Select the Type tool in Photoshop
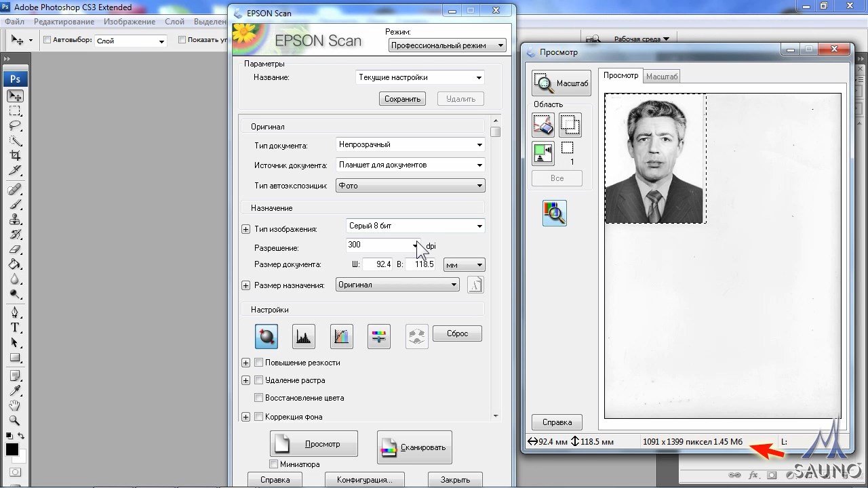Image resolution: width=868 pixels, height=488 pixels. (15, 327)
